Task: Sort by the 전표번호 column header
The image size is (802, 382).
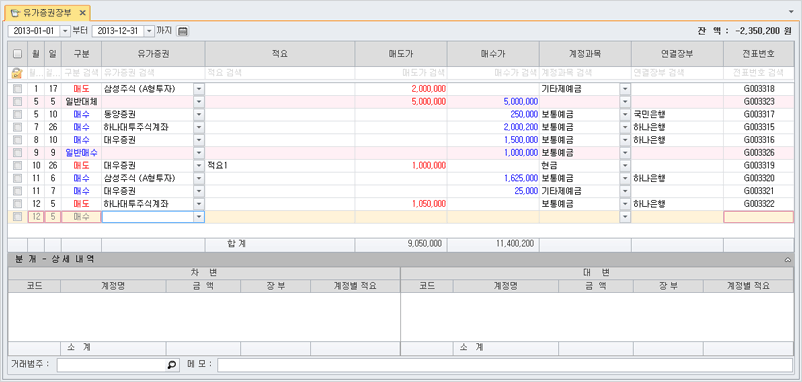Action: (759, 54)
